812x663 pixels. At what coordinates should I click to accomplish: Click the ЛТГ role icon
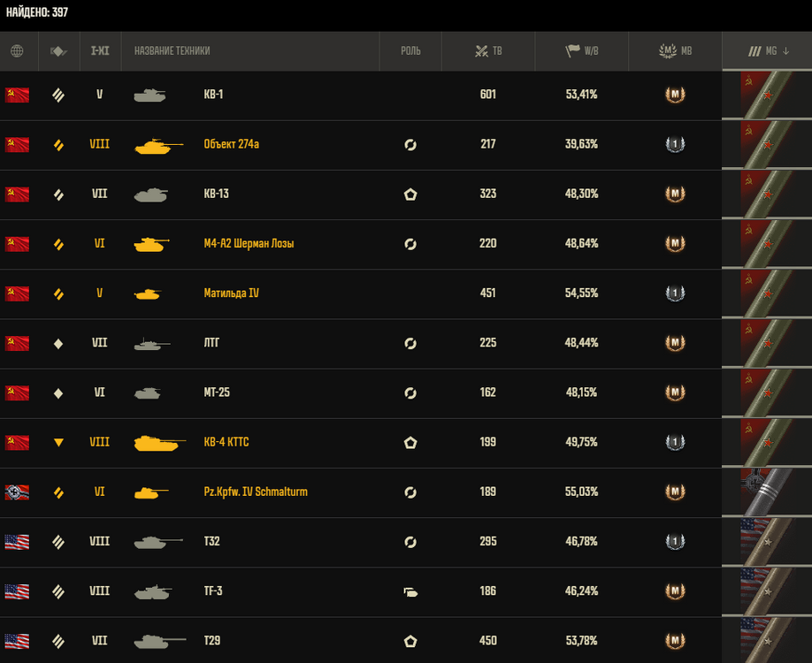tap(410, 343)
